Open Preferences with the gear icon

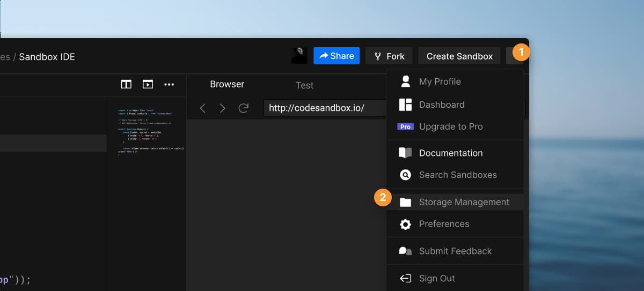pyautogui.click(x=406, y=224)
